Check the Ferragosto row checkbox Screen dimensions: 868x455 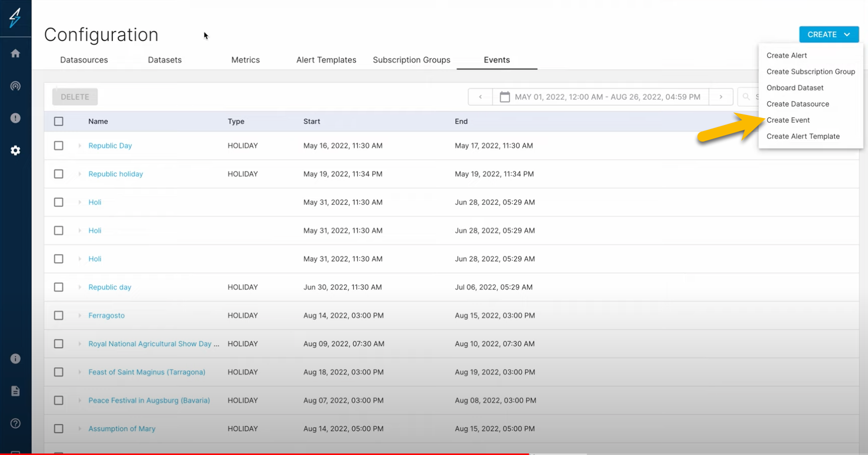click(x=59, y=315)
